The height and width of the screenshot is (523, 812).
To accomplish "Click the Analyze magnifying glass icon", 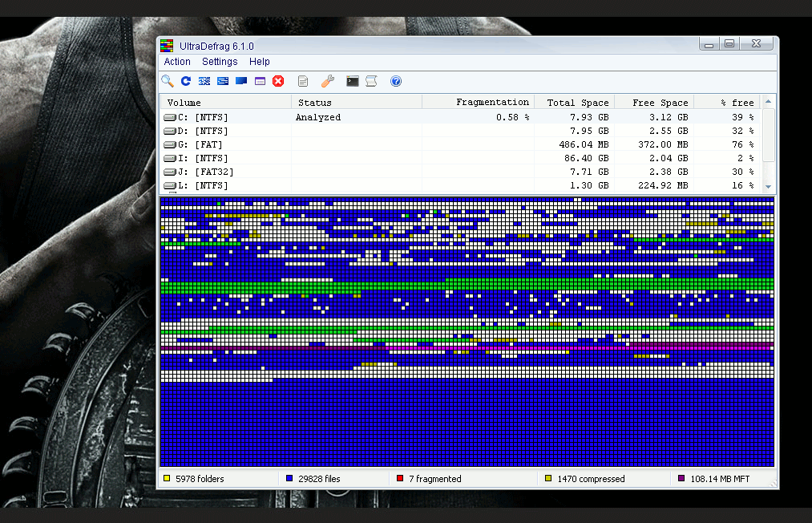I will [168, 81].
